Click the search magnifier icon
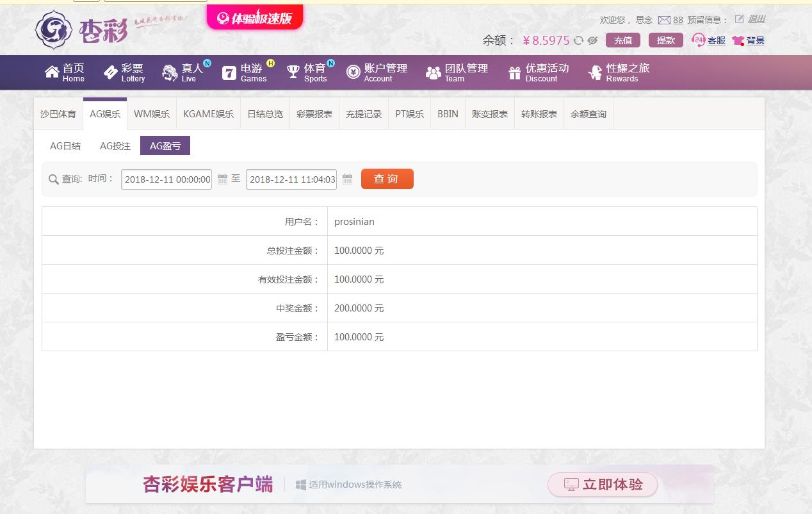This screenshot has width=812, height=514. [x=54, y=179]
